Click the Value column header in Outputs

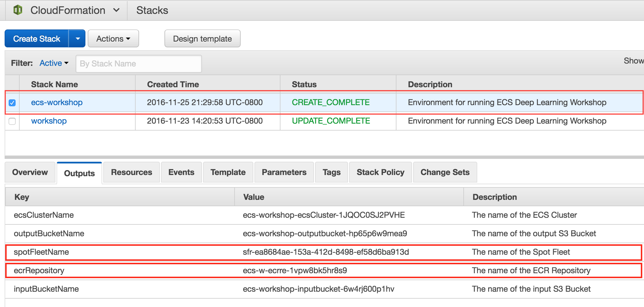(x=254, y=197)
